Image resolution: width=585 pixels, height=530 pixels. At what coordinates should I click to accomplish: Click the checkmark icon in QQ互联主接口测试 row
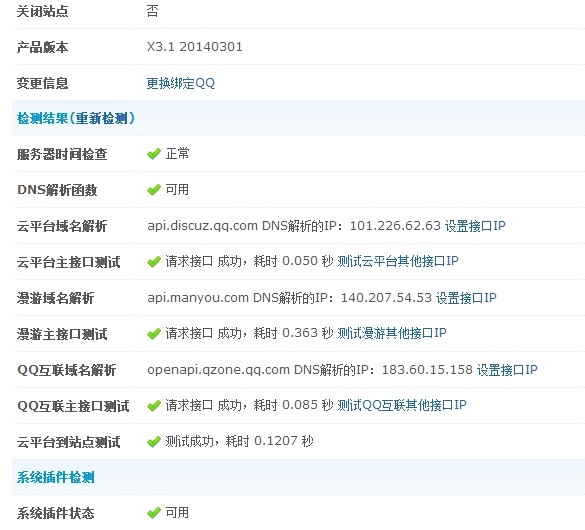(x=154, y=405)
